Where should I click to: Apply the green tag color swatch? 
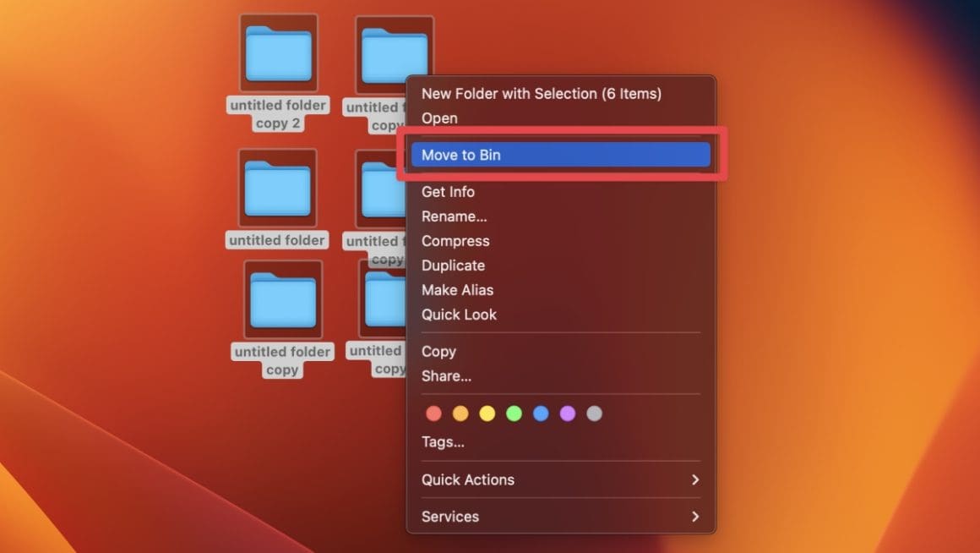click(514, 413)
